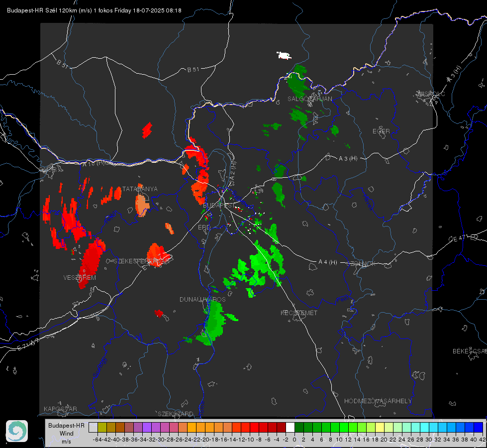Click the light gray swatch left of -64
This screenshot has width=487, height=448.
(x=93, y=427)
